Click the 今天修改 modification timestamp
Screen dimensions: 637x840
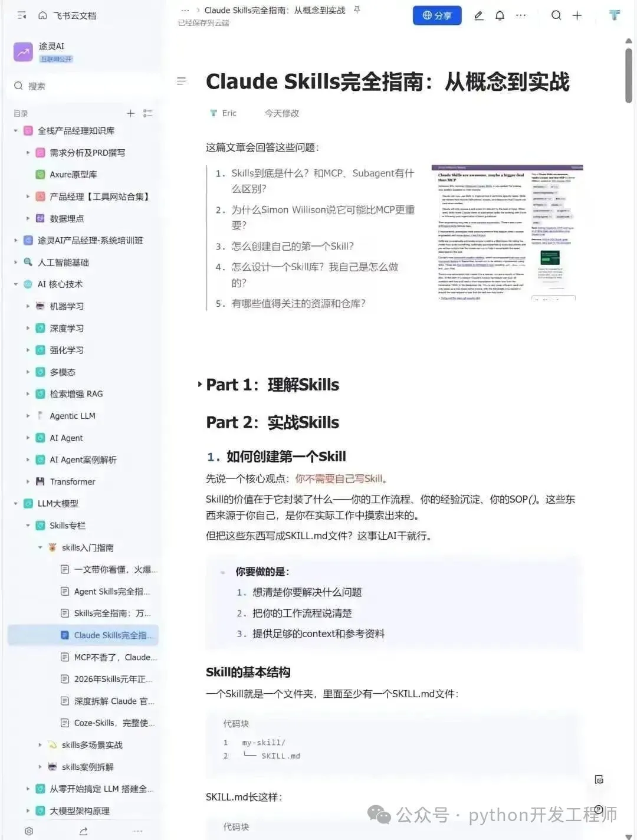click(x=281, y=113)
